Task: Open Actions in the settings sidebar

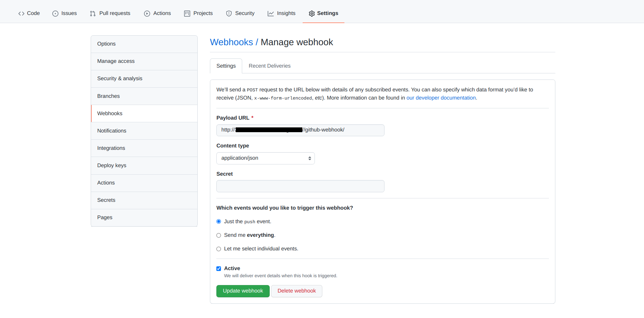Action: (x=144, y=183)
